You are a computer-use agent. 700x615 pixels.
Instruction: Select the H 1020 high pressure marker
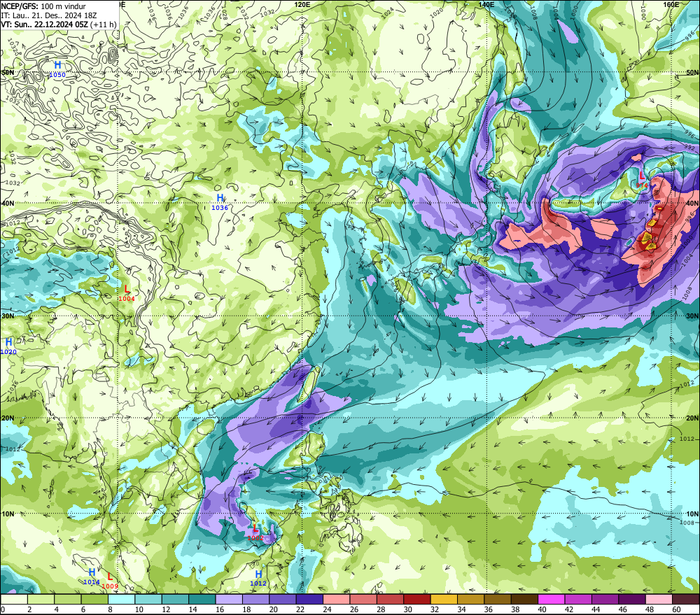(8, 346)
